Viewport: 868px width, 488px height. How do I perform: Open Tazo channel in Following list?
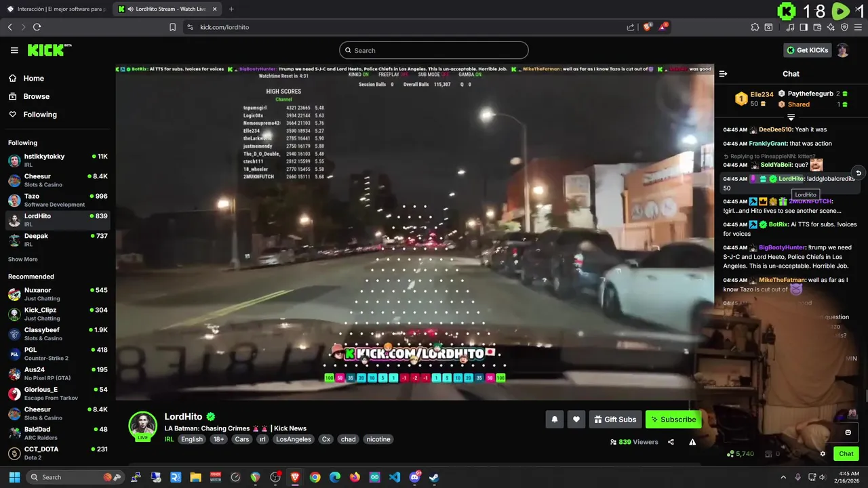pyautogui.click(x=58, y=200)
